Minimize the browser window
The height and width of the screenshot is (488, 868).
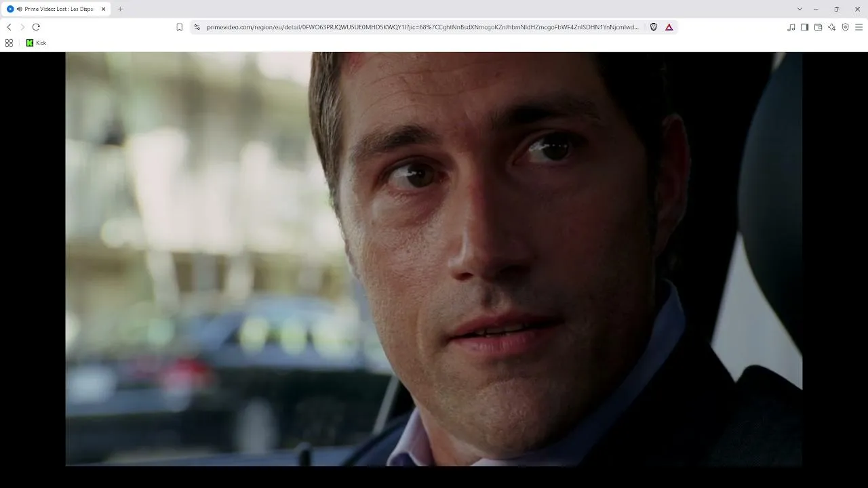(816, 9)
